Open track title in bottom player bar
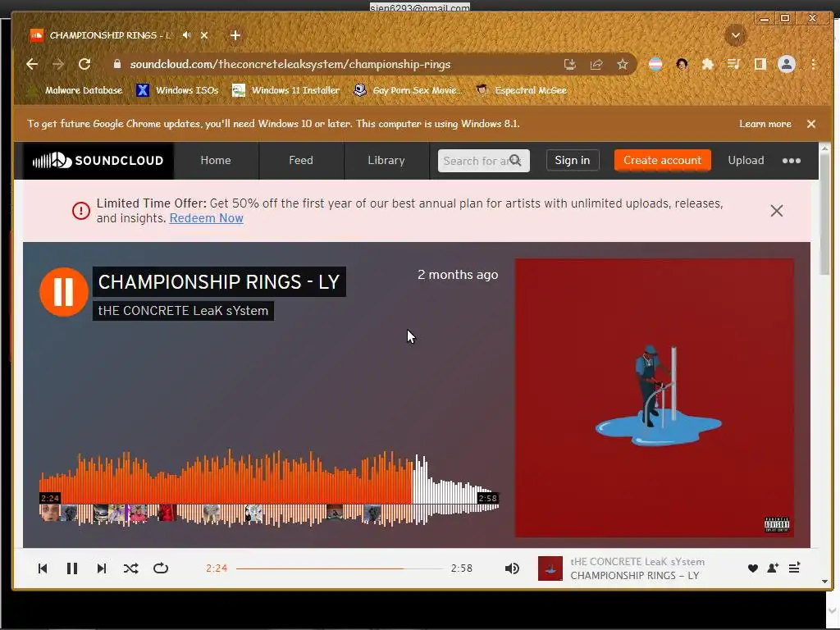This screenshot has width=840, height=630. tap(635, 575)
